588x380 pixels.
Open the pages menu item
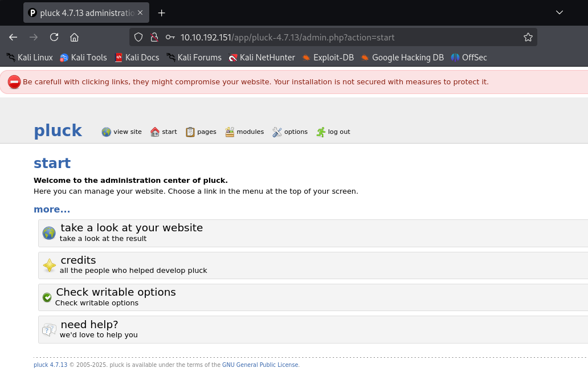pos(201,132)
